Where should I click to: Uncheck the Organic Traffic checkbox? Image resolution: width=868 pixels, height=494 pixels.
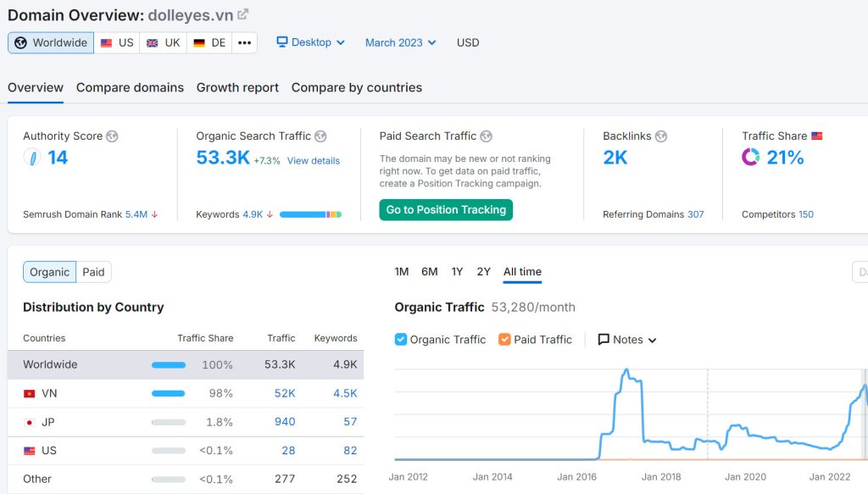pos(401,340)
